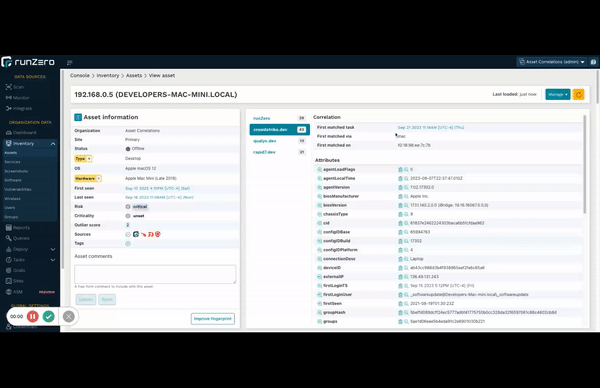This screenshot has height=388, width=600.
Task: Select Screenshots under Inventory
Action: pyautogui.click(x=16, y=171)
